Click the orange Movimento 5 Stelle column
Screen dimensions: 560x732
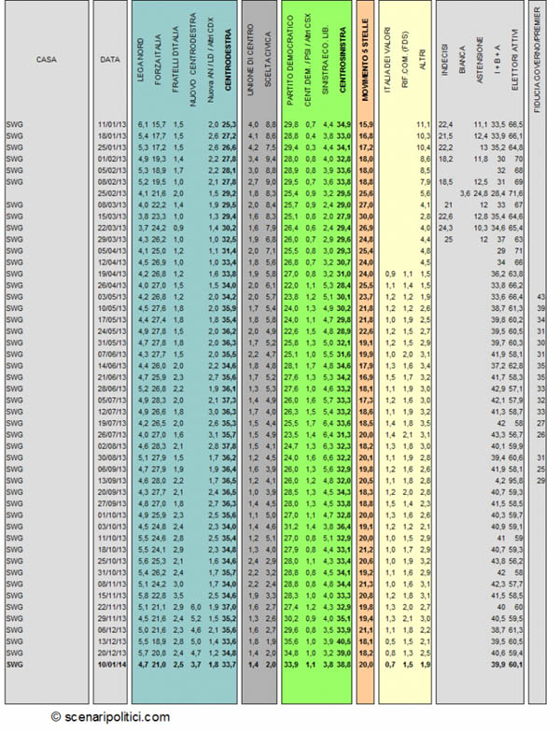click(366, 352)
